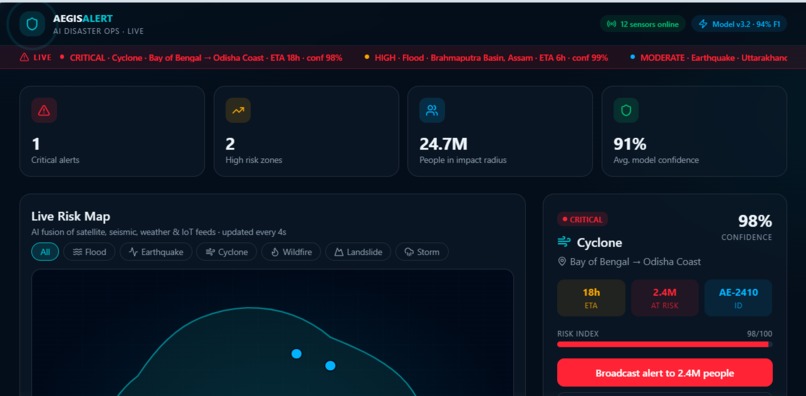Click the 98% confidence value
The image size is (806, 396).
point(755,221)
